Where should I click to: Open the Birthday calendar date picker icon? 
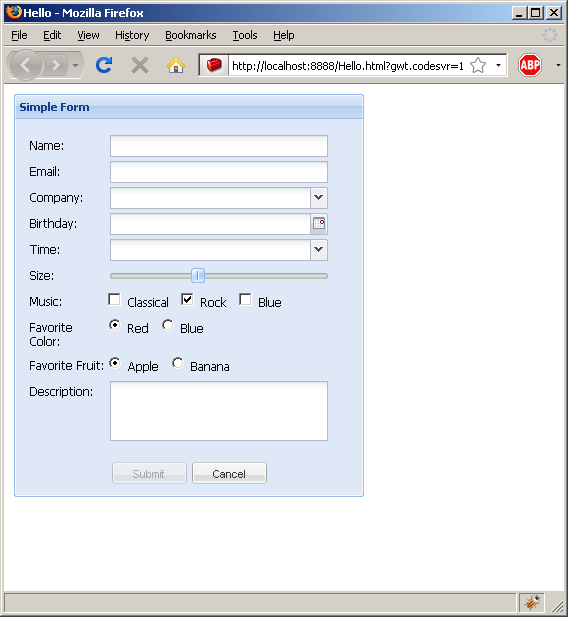[x=319, y=224]
